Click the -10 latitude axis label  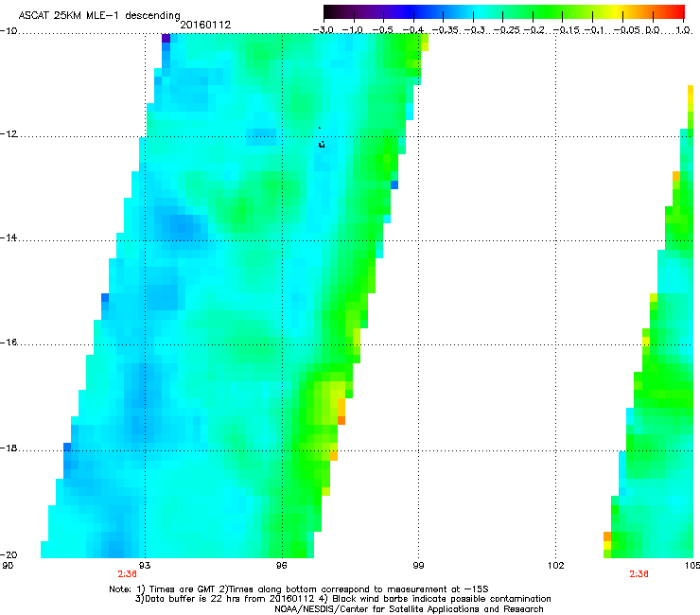click(9, 31)
